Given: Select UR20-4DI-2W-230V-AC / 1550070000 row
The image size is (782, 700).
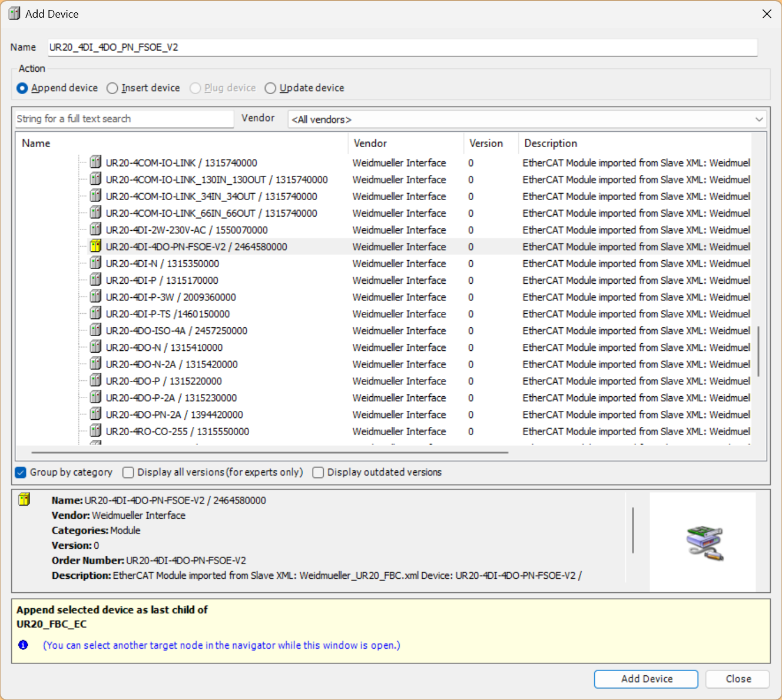Looking at the screenshot, I should (x=187, y=230).
